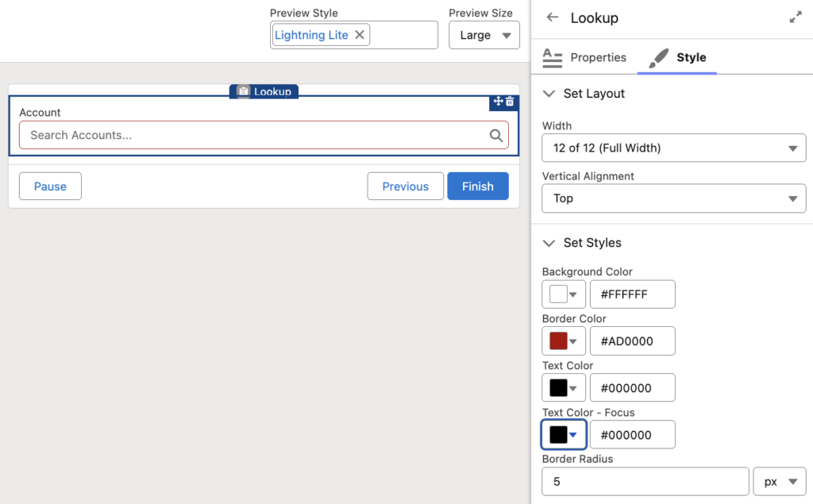Click the Previous button
The width and height of the screenshot is (813, 504).
tap(405, 186)
